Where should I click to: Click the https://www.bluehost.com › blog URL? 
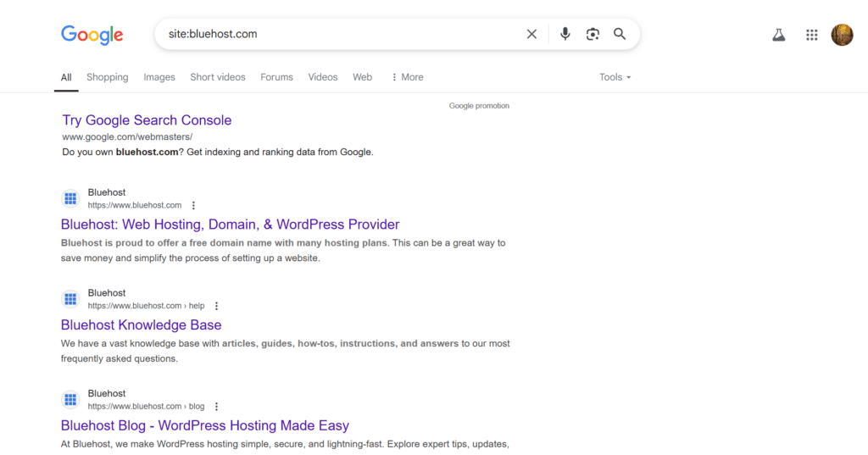coord(146,407)
